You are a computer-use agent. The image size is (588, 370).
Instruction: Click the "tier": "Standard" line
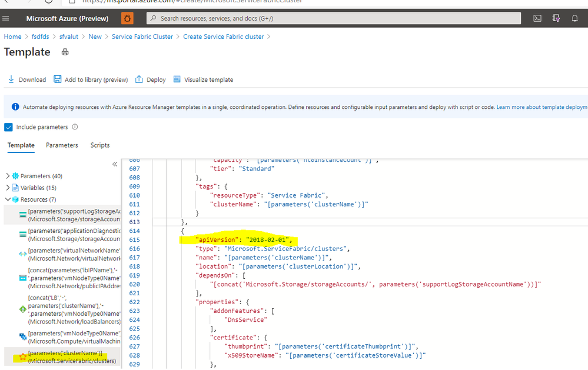242,169
